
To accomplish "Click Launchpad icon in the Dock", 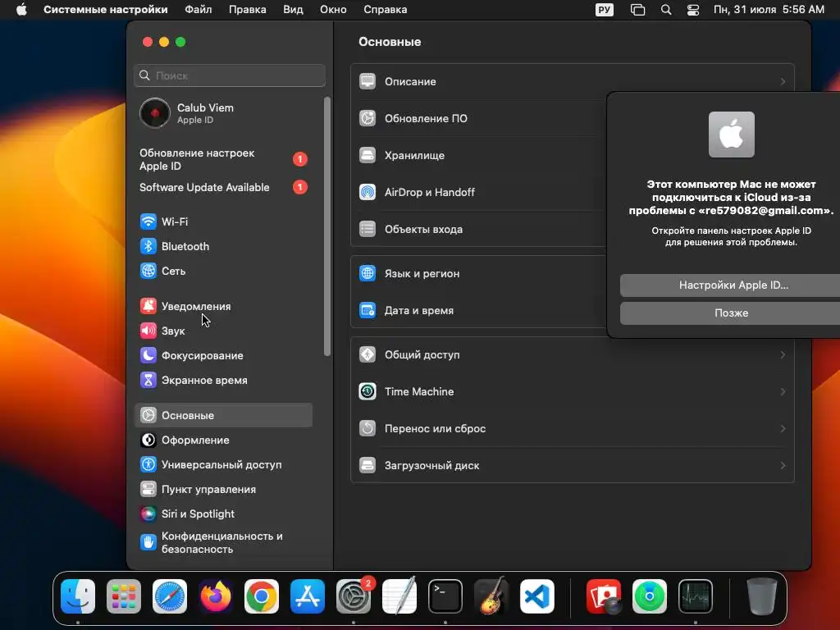I will (124, 596).
